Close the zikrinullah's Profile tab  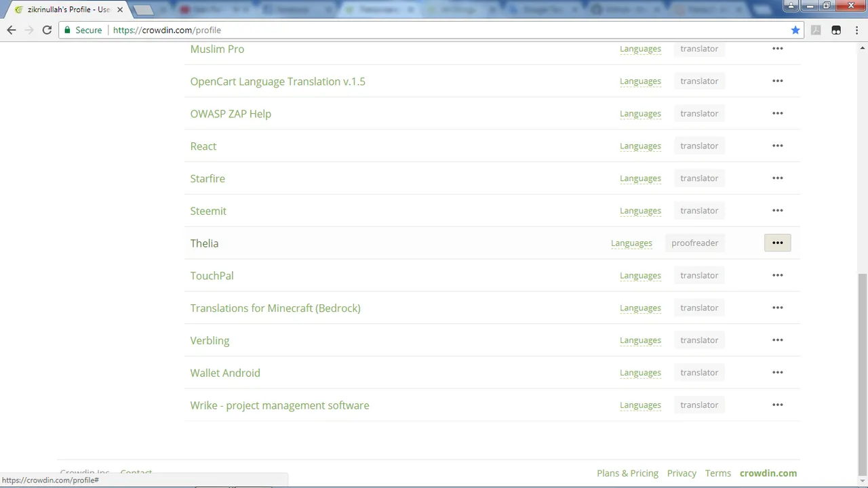[x=120, y=10]
